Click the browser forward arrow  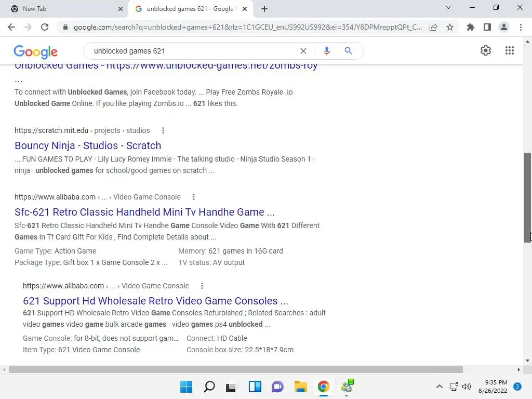click(x=28, y=27)
